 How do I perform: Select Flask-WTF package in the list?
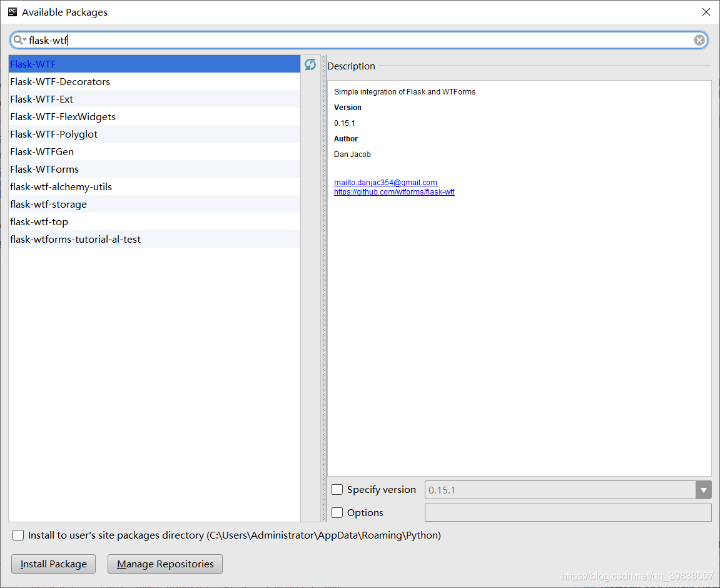pyautogui.click(x=155, y=64)
